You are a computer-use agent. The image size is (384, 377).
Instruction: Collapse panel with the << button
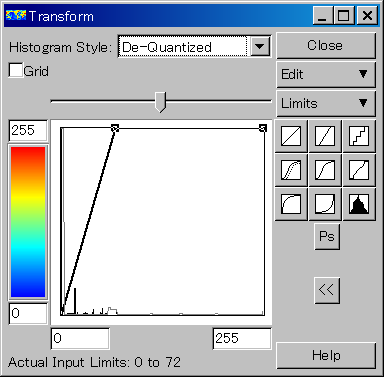click(x=327, y=290)
